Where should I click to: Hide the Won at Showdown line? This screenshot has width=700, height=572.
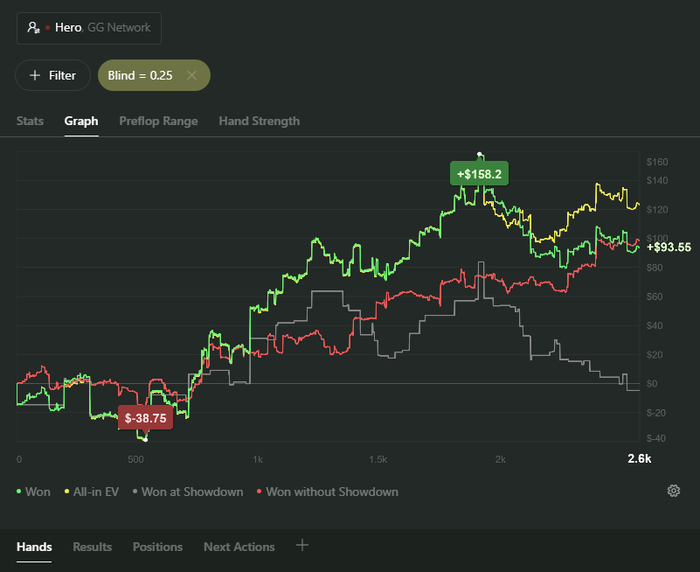188,492
